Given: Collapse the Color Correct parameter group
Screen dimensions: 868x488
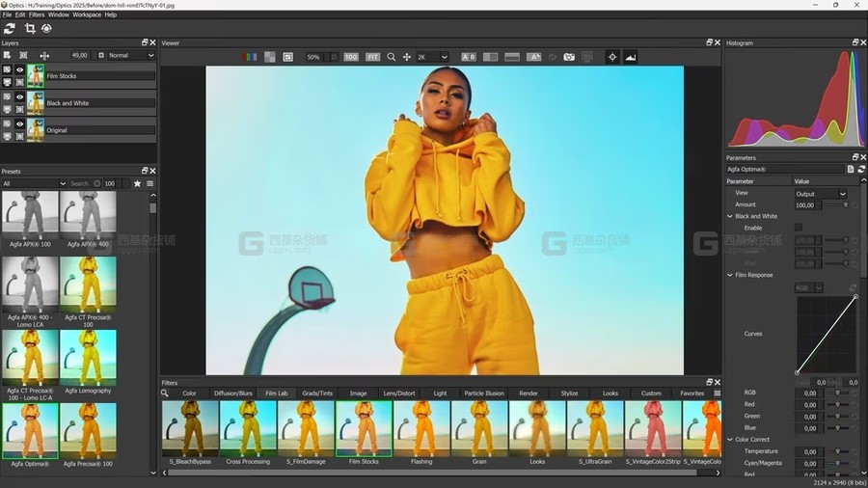Looking at the screenshot, I should [x=730, y=440].
